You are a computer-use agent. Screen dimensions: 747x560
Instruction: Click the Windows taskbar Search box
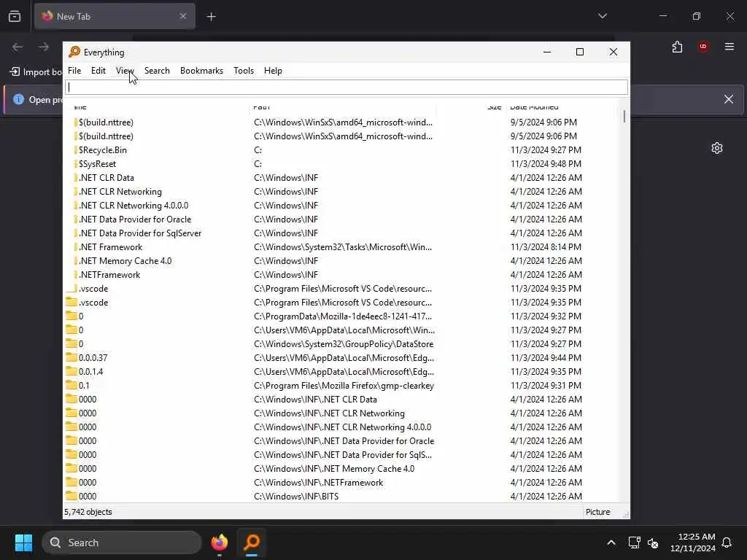point(122,542)
